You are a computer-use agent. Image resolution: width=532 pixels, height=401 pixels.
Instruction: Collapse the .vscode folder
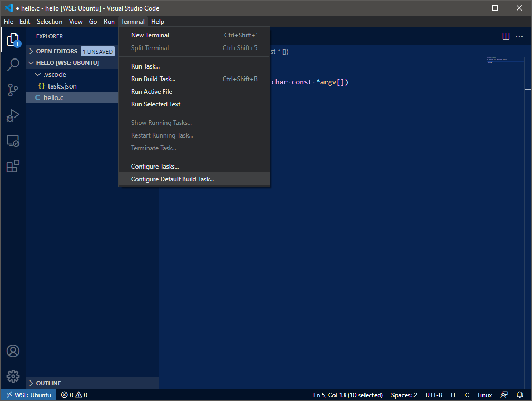(x=38, y=74)
